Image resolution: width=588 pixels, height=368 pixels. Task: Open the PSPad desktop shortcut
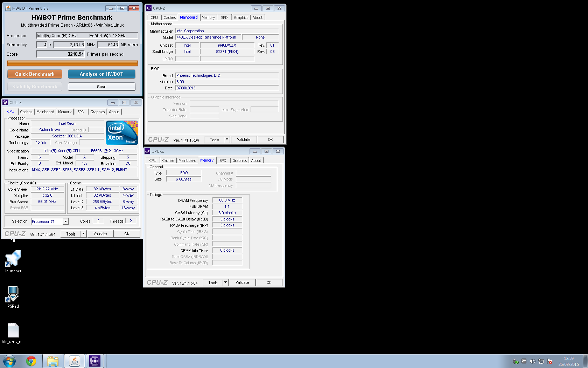point(13,297)
